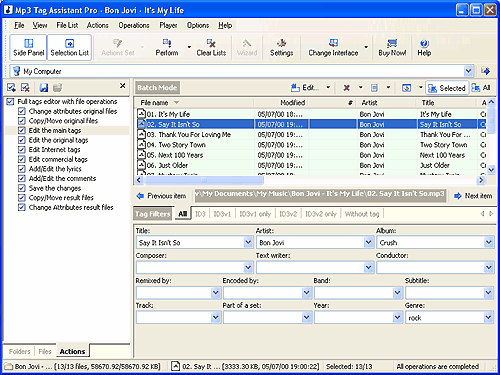Go to Previous item
The height and width of the screenshot is (375, 500).
(x=162, y=196)
